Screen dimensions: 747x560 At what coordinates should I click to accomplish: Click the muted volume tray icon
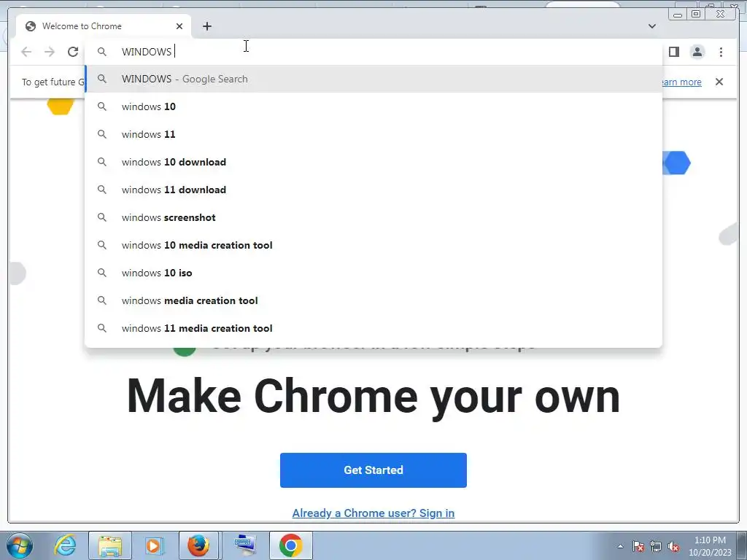(x=673, y=546)
